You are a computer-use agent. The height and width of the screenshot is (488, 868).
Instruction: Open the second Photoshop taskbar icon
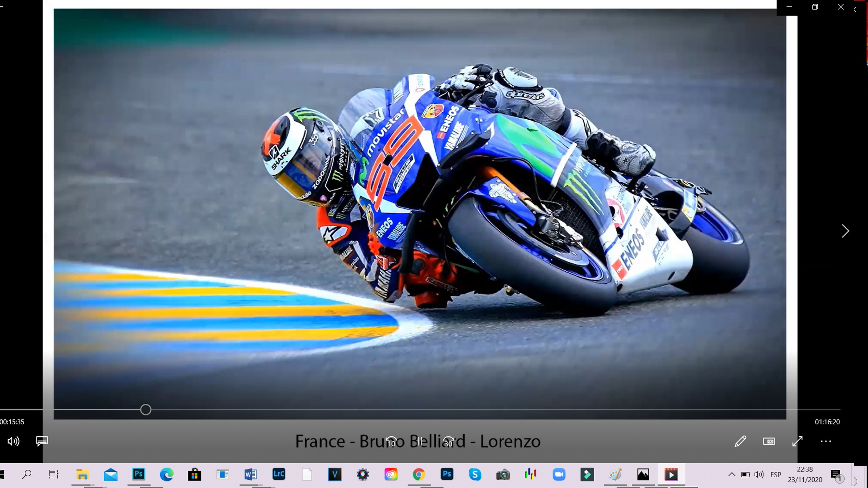click(447, 474)
